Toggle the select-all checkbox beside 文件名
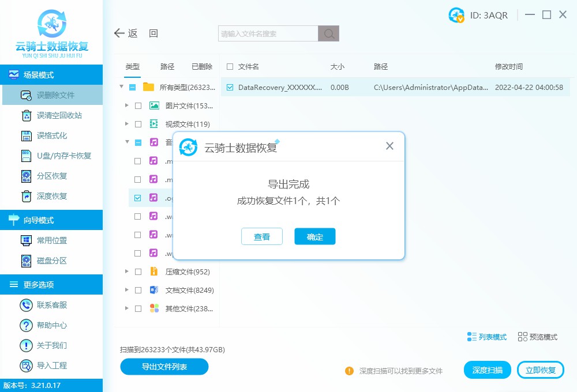Image resolution: width=577 pixels, height=392 pixels. coord(228,66)
